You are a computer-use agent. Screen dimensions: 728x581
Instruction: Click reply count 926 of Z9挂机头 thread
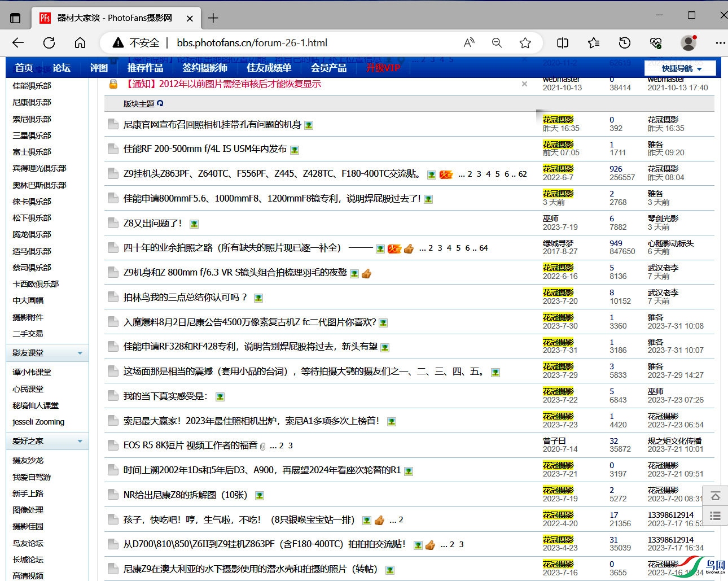616,169
